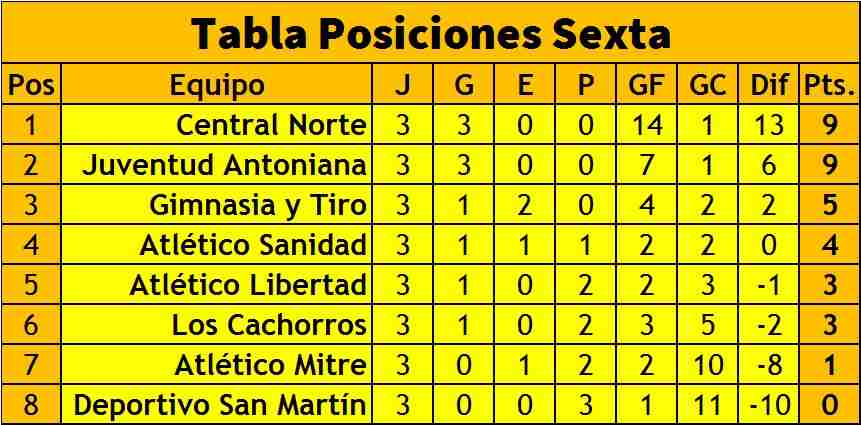Click the GC column header
861x425 pixels.
point(707,84)
